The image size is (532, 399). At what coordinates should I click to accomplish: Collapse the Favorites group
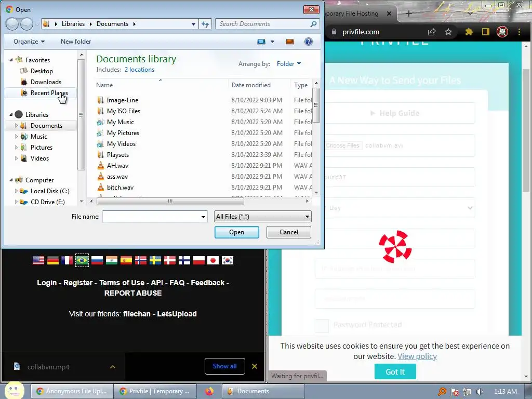pyautogui.click(x=11, y=60)
